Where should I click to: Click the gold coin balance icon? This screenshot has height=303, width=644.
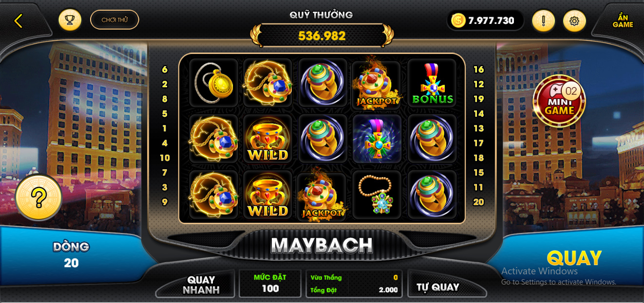click(x=458, y=20)
